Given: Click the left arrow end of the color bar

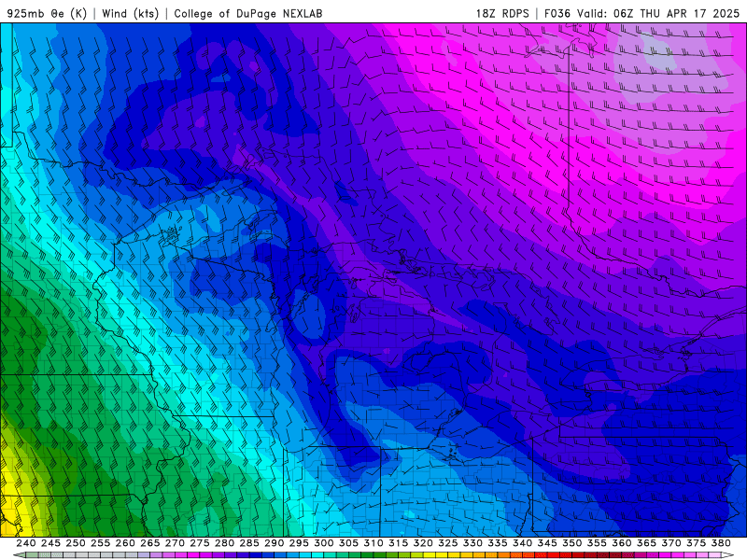Looking at the screenshot, I should point(19,555).
